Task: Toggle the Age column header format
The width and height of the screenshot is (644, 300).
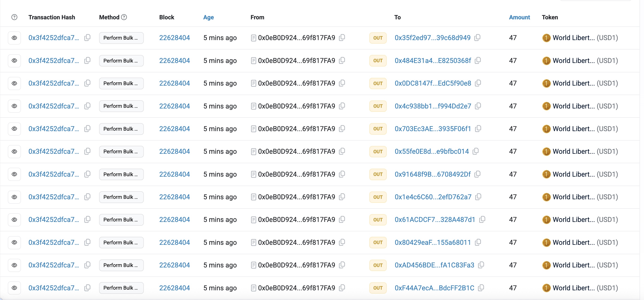Action: pos(208,17)
